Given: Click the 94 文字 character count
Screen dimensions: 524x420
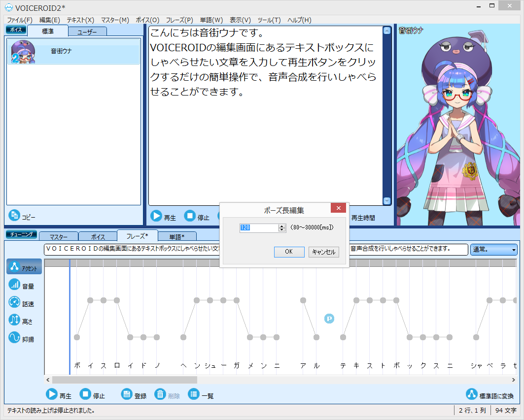Looking at the screenshot, I should point(506,410).
